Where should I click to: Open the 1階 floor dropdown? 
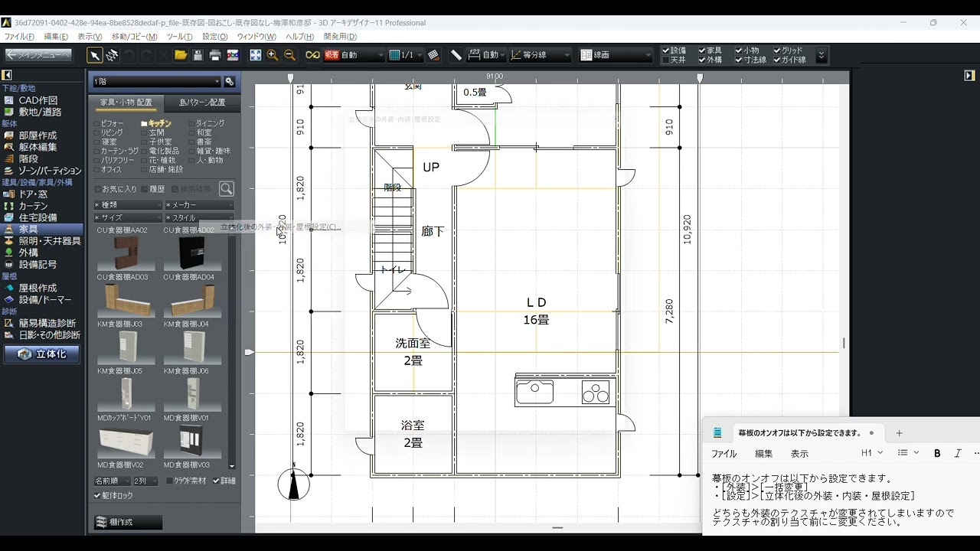pyautogui.click(x=156, y=81)
